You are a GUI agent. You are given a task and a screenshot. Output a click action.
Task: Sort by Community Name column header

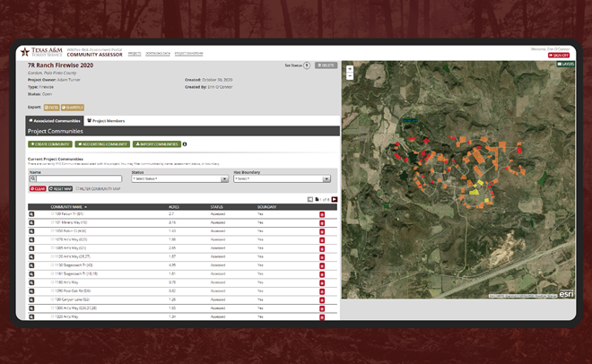pyautogui.click(x=69, y=207)
